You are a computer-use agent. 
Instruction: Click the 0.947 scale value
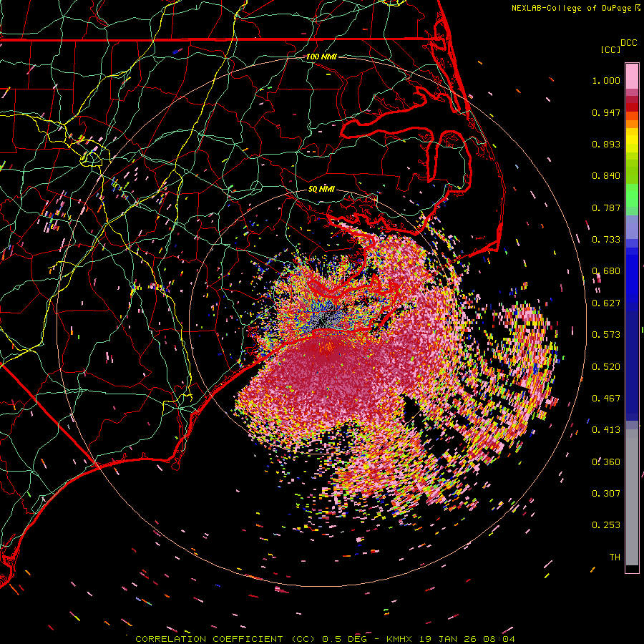[x=606, y=112]
